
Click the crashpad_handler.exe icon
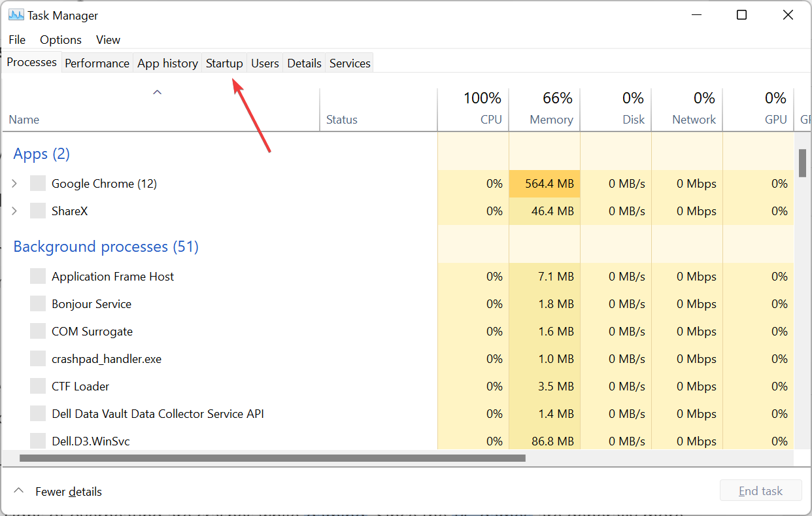tap(37, 358)
